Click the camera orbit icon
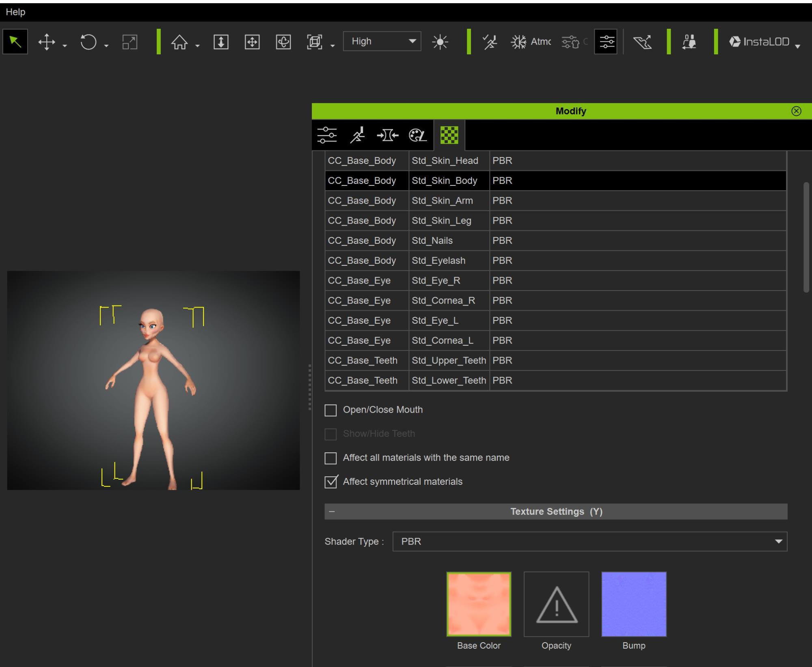This screenshot has height=667, width=812. tap(283, 42)
